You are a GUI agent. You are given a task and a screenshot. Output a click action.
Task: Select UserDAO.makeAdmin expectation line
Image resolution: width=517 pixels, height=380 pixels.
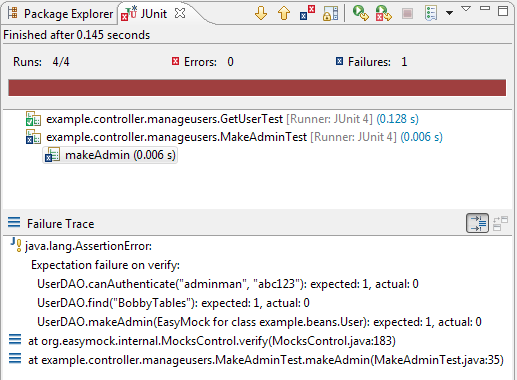[259, 322]
